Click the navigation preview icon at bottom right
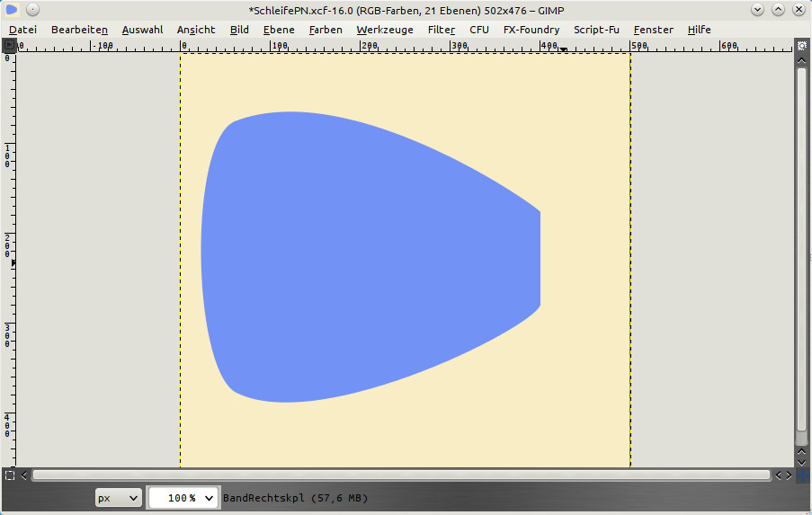The image size is (812, 515). click(801, 475)
